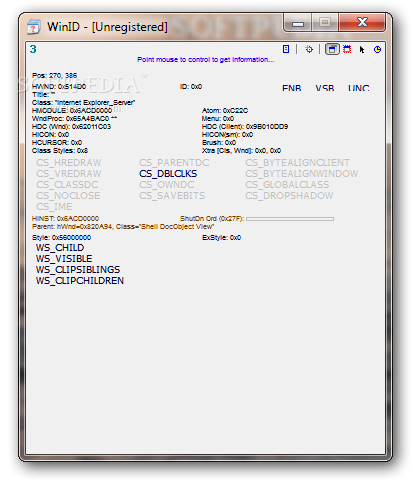Click the ShutDn Ord progress bar

click(290, 219)
